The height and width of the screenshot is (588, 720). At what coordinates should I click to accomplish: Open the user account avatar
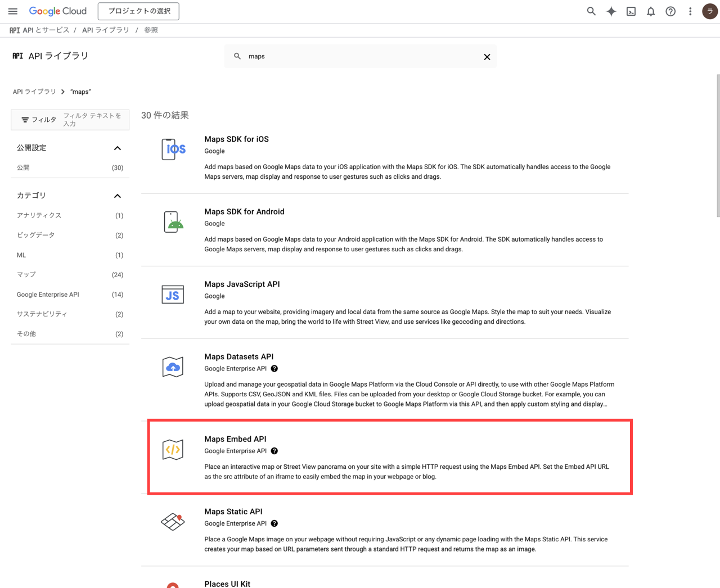(710, 11)
